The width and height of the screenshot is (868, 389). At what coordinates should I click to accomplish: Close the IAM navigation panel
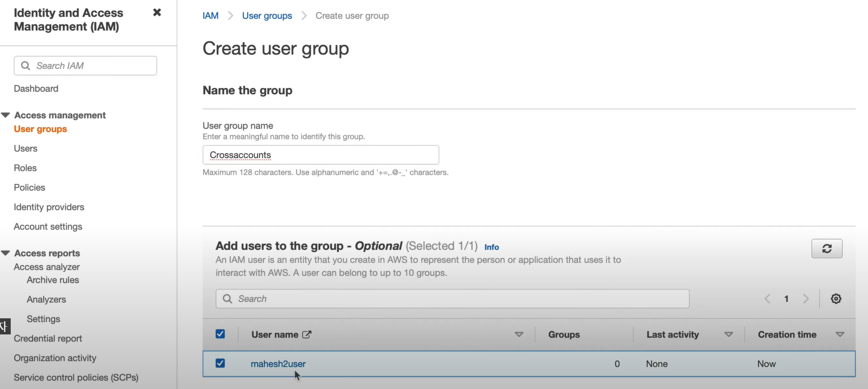point(157,13)
